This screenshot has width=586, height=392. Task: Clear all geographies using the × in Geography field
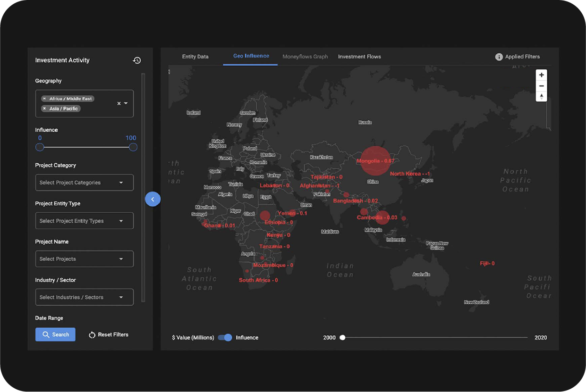pos(118,103)
